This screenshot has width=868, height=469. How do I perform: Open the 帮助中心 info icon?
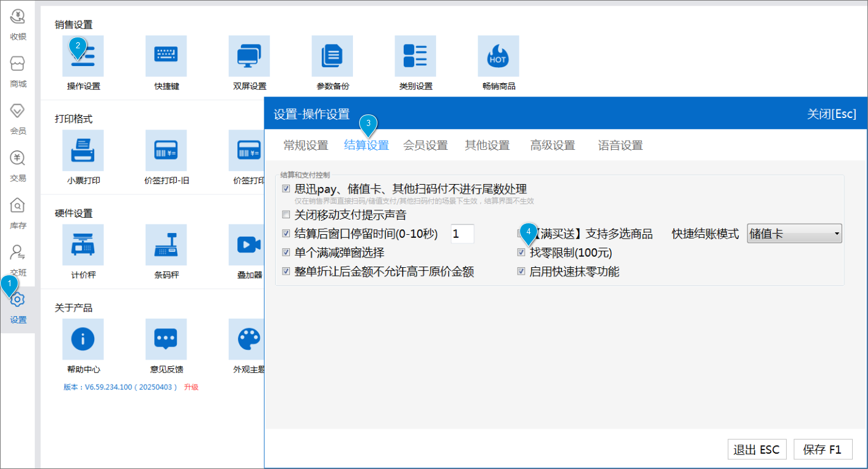pyautogui.click(x=83, y=339)
